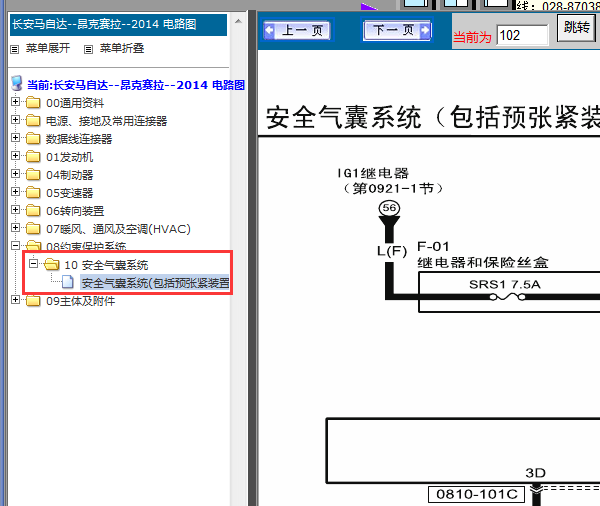
Task: Go to next page with 下一页 button
Action: click(x=397, y=30)
